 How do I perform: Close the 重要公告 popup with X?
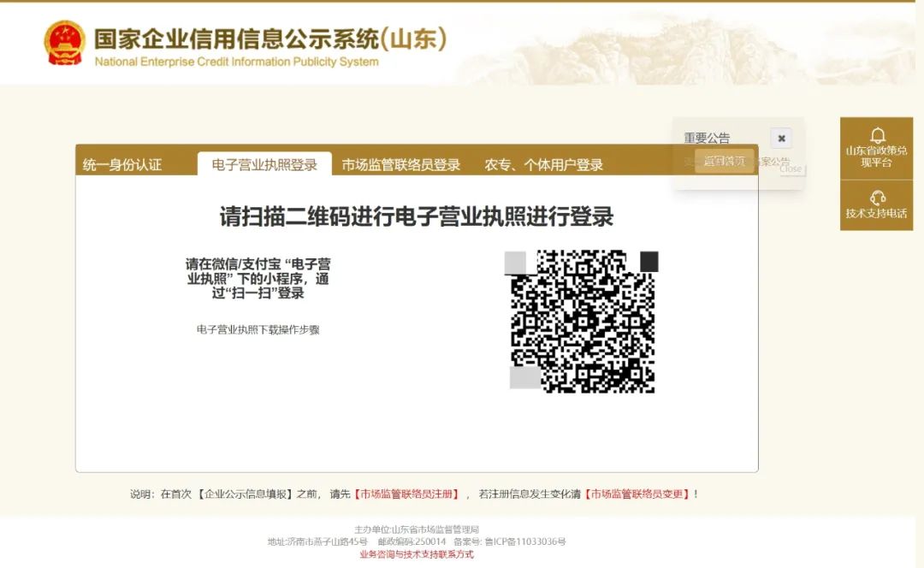pyautogui.click(x=781, y=139)
